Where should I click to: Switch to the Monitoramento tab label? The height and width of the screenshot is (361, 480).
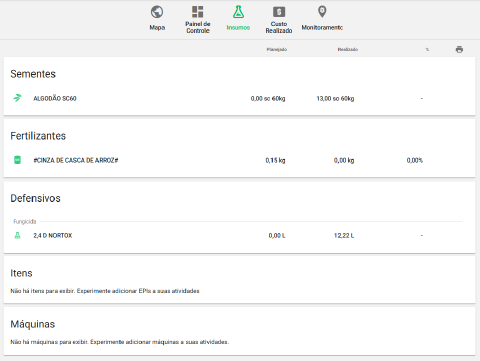(x=322, y=28)
